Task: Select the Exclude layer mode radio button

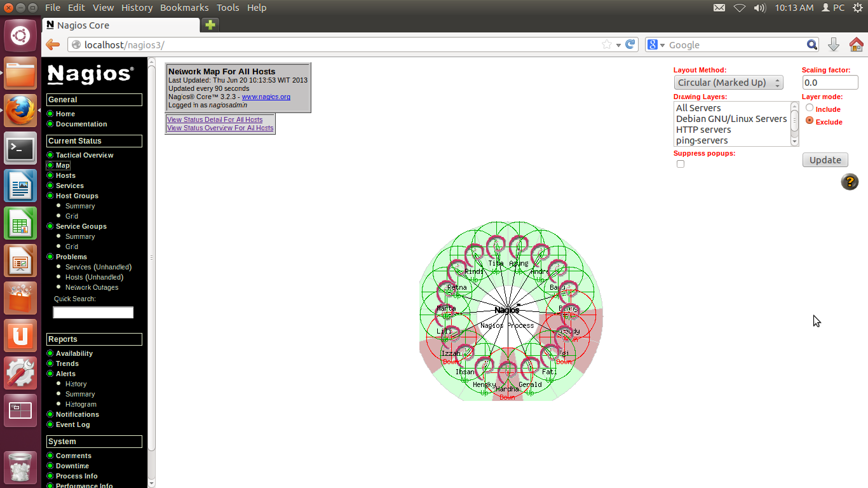Action: (x=810, y=120)
